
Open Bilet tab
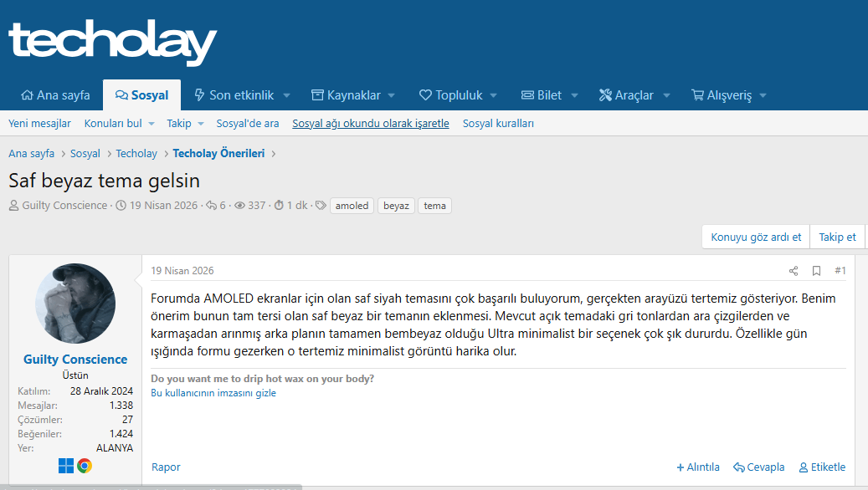(542, 95)
